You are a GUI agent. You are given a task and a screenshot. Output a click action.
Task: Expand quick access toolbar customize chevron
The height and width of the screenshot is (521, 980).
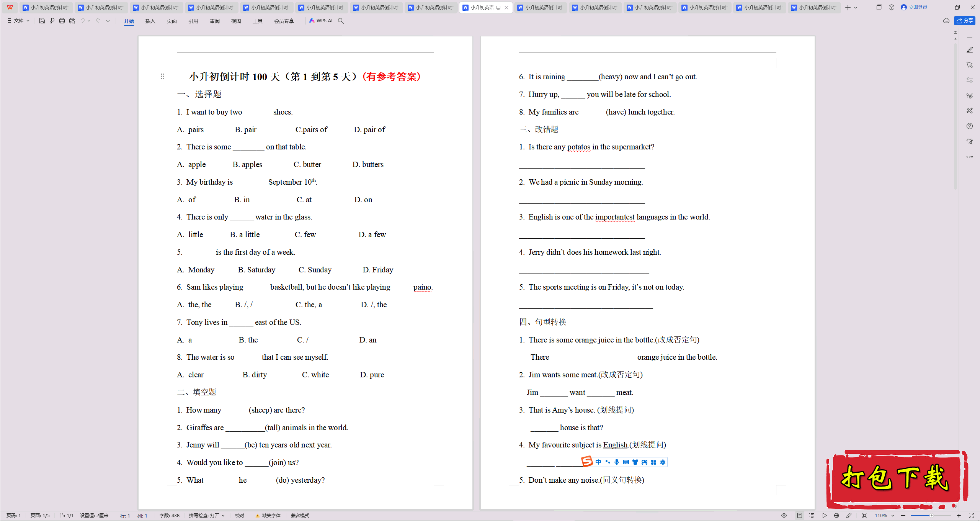pos(108,21)
